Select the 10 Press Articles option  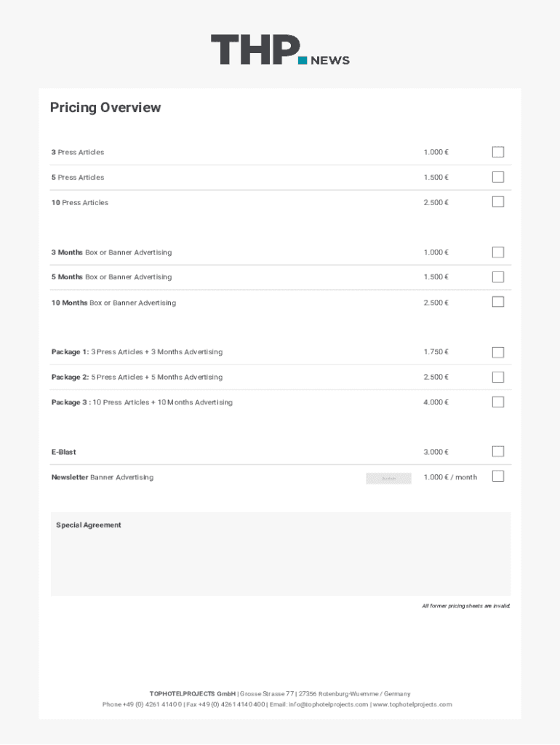pos(498,202)
